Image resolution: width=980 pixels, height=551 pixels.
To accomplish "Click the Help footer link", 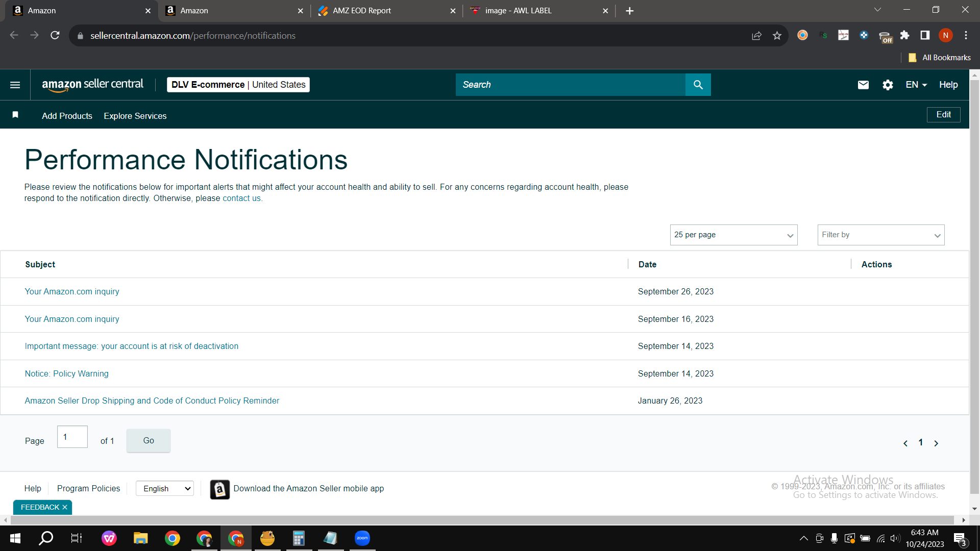I will click(33, 488).
